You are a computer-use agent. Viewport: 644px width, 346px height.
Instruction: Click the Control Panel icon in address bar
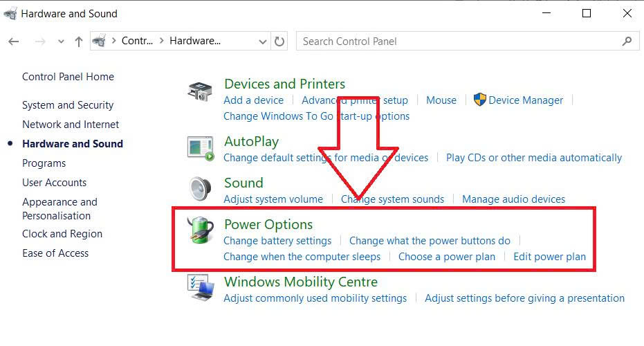(x=99, y=41)
